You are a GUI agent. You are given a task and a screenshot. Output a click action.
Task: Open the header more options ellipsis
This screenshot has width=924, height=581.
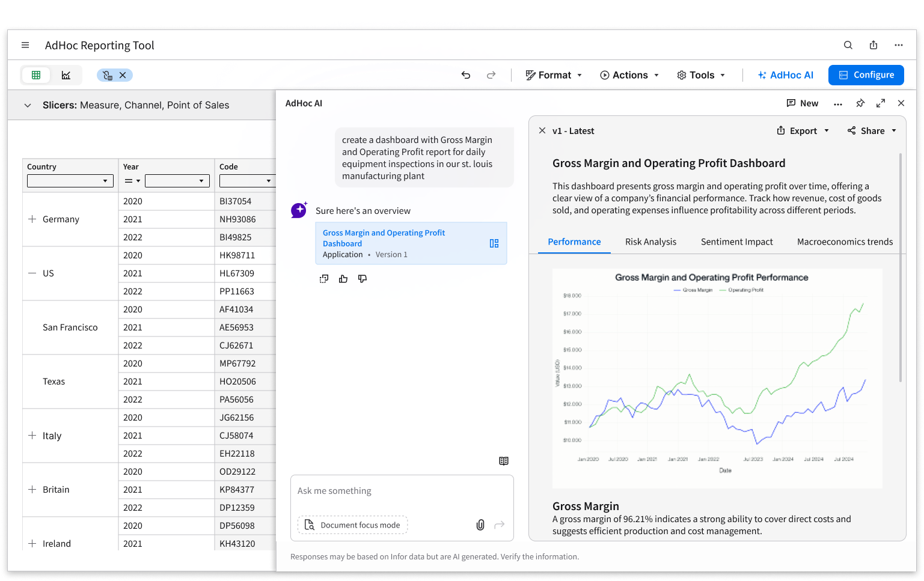[x=899, y=45]
